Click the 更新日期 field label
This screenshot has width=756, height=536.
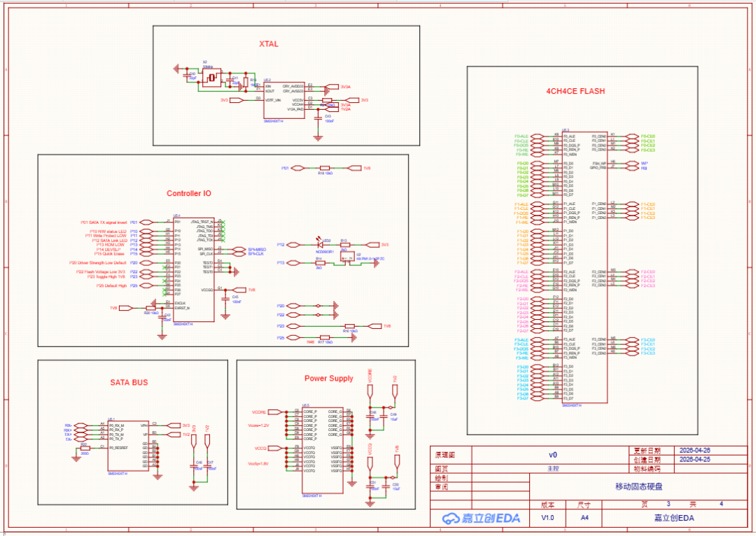[x=647, y=451]
